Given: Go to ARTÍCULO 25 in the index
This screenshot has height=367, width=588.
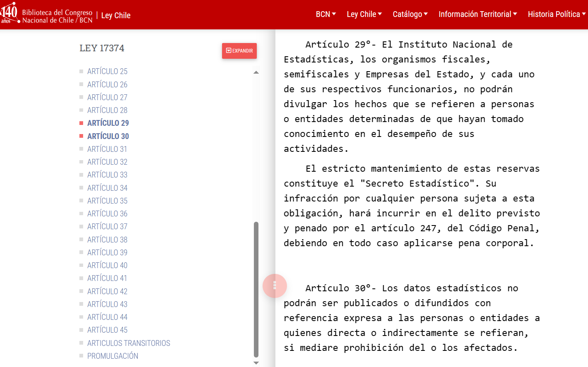Looking at the screenshot, I should click(x=107, y=72).
